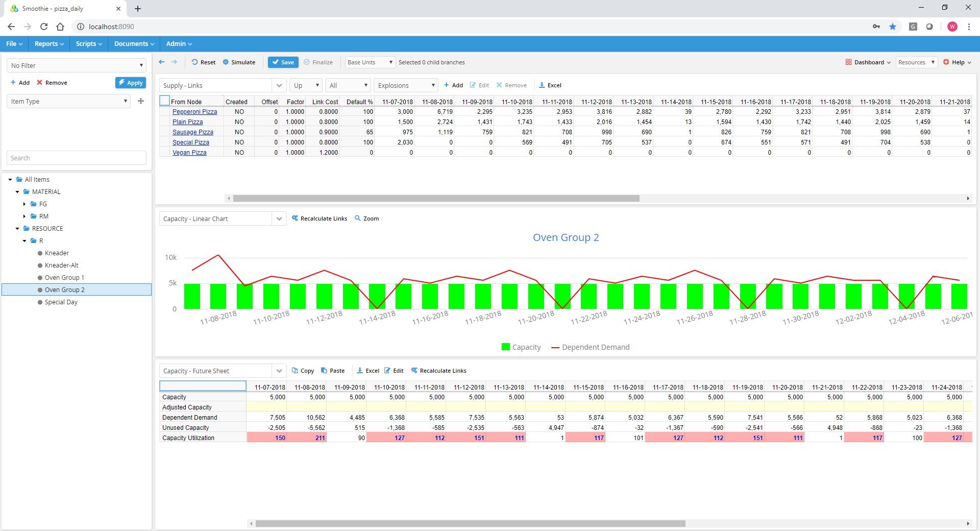Open the Pepperoni Pizza link
This screenshot has width=980, height=531.
coord(194,112)
